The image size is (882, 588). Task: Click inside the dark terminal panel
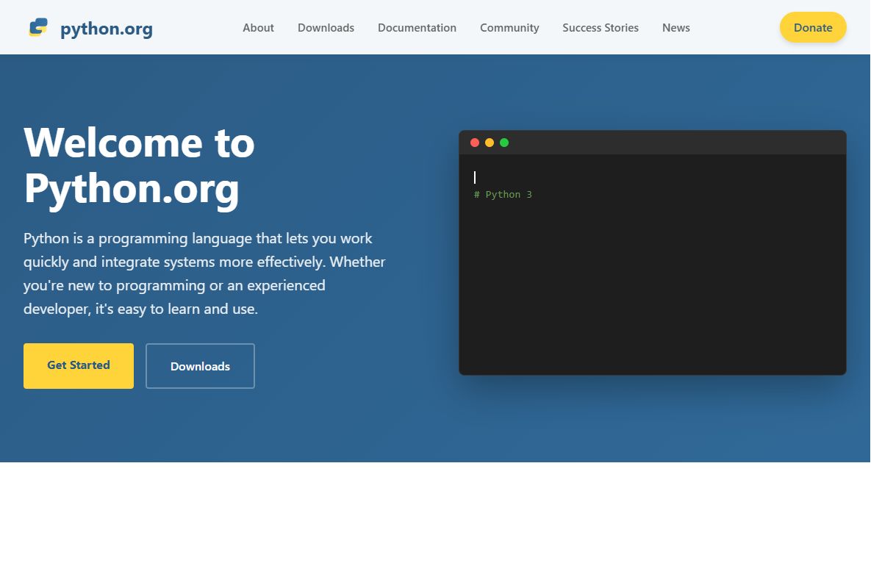click(x=653, y=279)
